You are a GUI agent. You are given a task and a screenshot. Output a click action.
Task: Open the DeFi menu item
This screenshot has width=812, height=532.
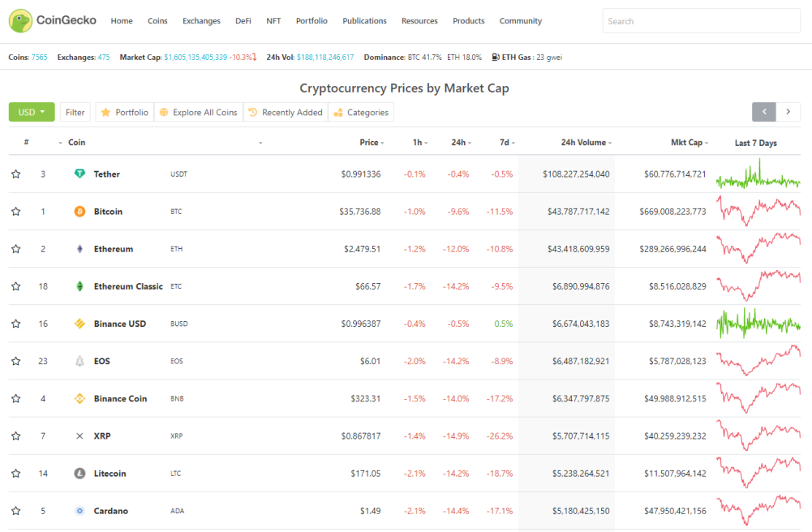(243, 21)
